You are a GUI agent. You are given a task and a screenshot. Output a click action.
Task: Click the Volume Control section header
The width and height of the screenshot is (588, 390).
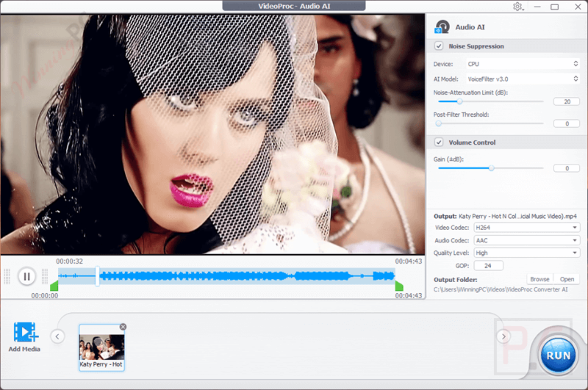tap(507, 142)
